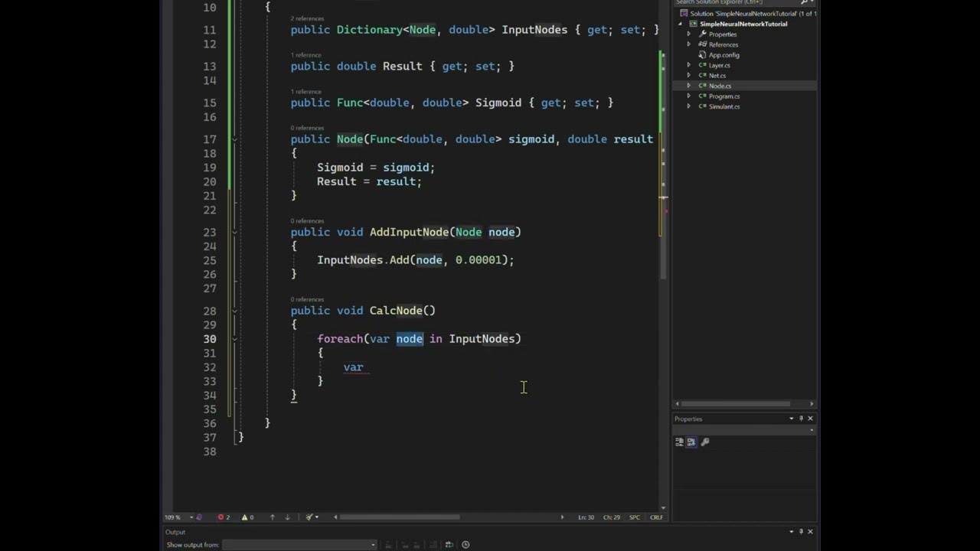
Task: Expand the Node.cs tree node
Action: tap(689, 86)
